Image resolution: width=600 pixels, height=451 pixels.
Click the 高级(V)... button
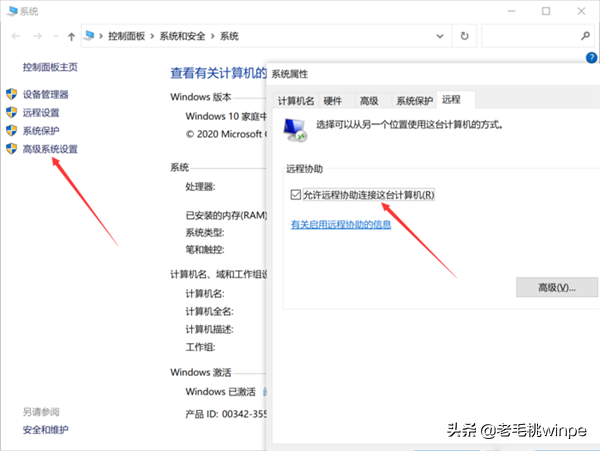pos(557,287)
